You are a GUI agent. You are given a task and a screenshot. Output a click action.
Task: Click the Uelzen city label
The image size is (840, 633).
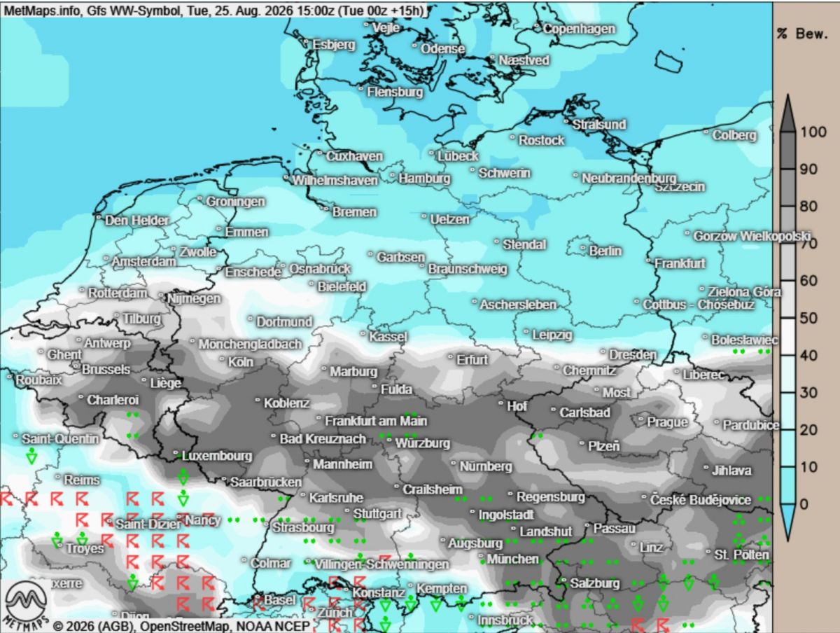(x=449, y=219)
